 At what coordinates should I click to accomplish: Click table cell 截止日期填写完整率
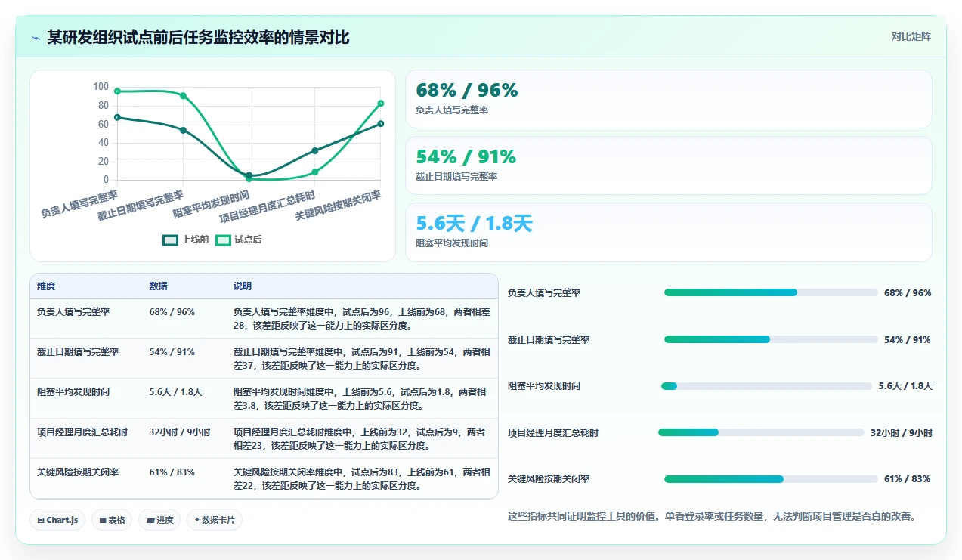click(x=78, y=352)
